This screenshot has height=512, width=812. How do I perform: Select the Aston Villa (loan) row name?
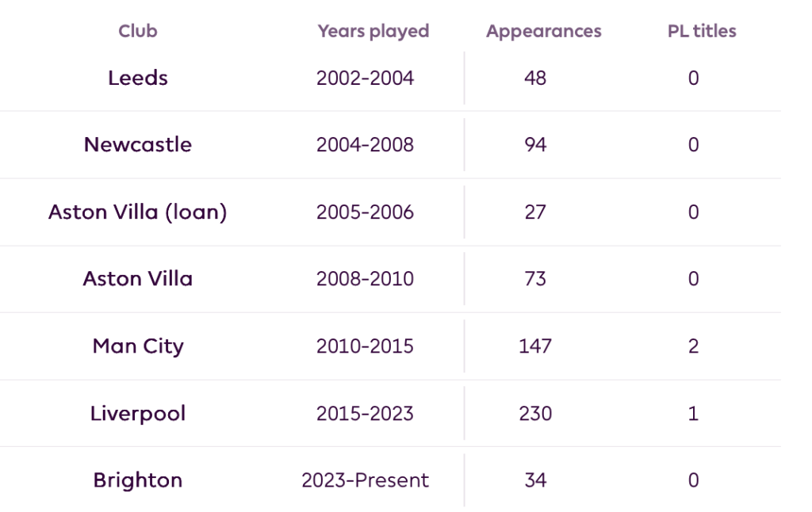pos(138,212)
